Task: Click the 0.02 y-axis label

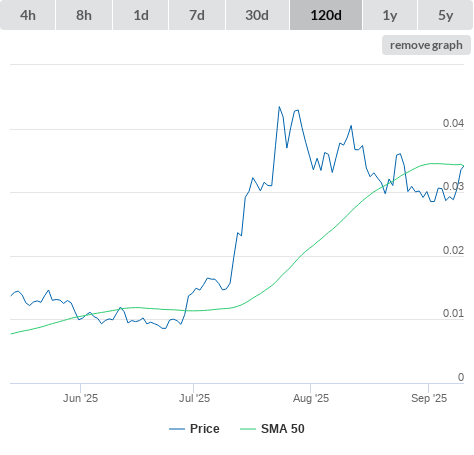Action: [x=453, y=250]
